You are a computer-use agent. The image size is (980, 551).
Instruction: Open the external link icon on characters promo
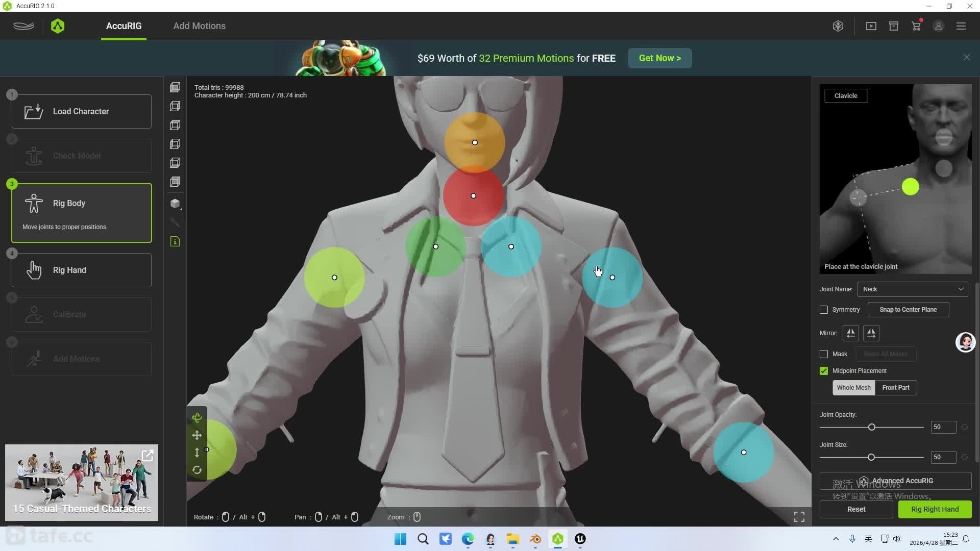[x=148, y=456]
